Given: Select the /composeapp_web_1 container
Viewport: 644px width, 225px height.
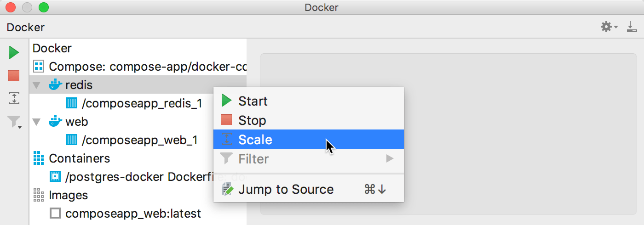Looking at the screenshot, I should [x=139, y=140].
